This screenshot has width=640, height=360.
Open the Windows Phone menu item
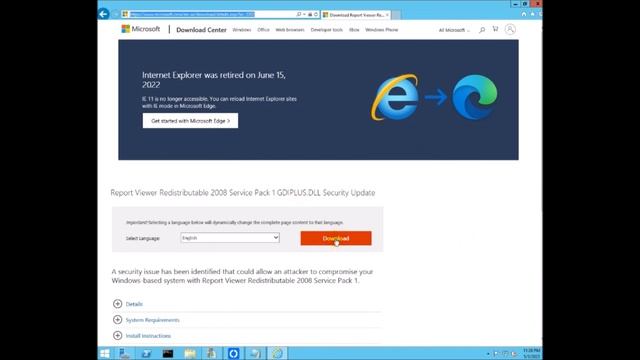point(382,30)
